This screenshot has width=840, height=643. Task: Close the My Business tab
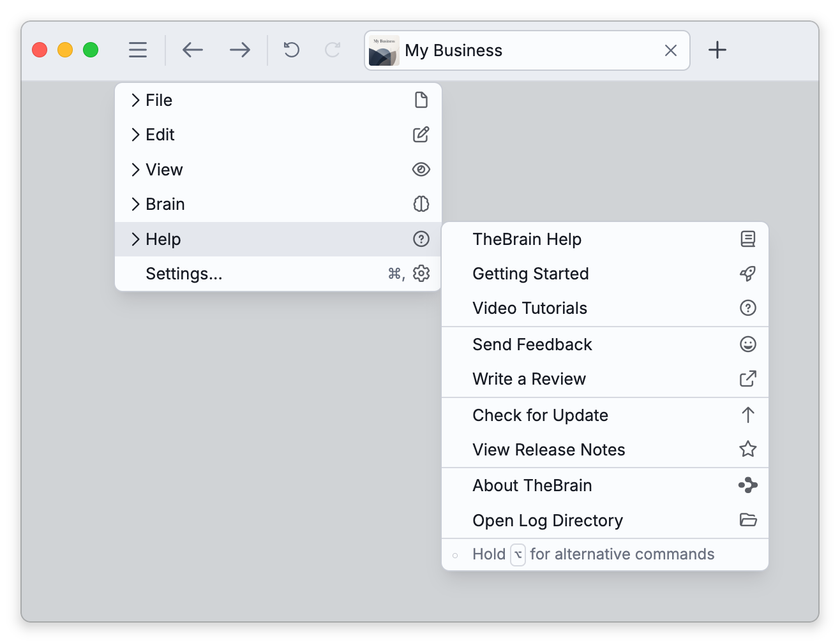point(671,50)
